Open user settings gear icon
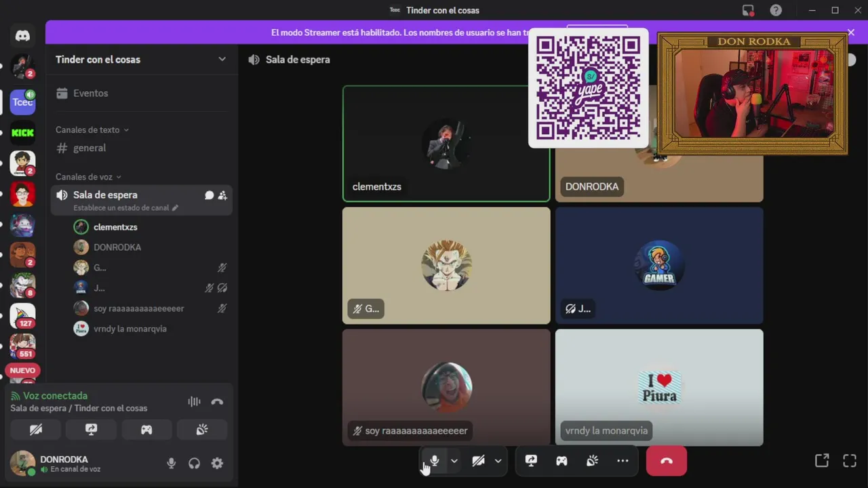This screenshot has height=488, width=868. [x=217, y=464]
